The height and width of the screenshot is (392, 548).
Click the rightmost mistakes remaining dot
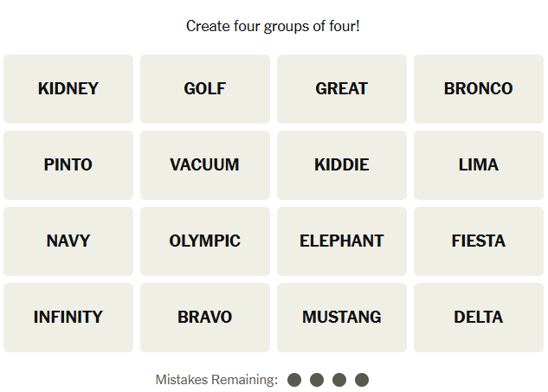coord(362,380)
